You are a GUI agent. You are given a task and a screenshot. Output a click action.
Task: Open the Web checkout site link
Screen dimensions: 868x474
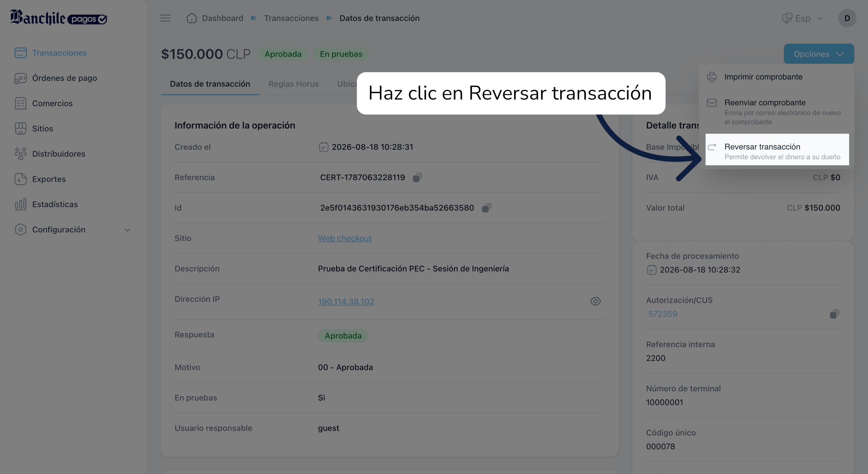(x=345, y=238)
